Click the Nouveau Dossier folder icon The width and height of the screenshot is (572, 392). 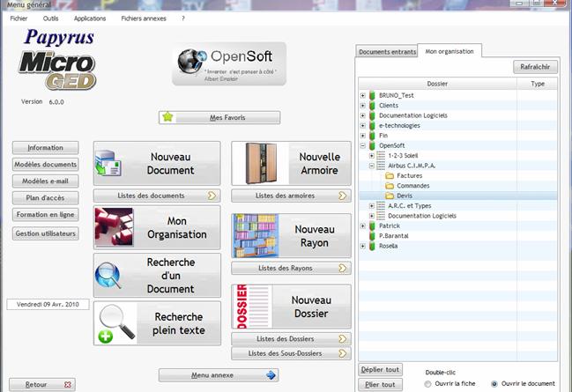tap(250, 307)
